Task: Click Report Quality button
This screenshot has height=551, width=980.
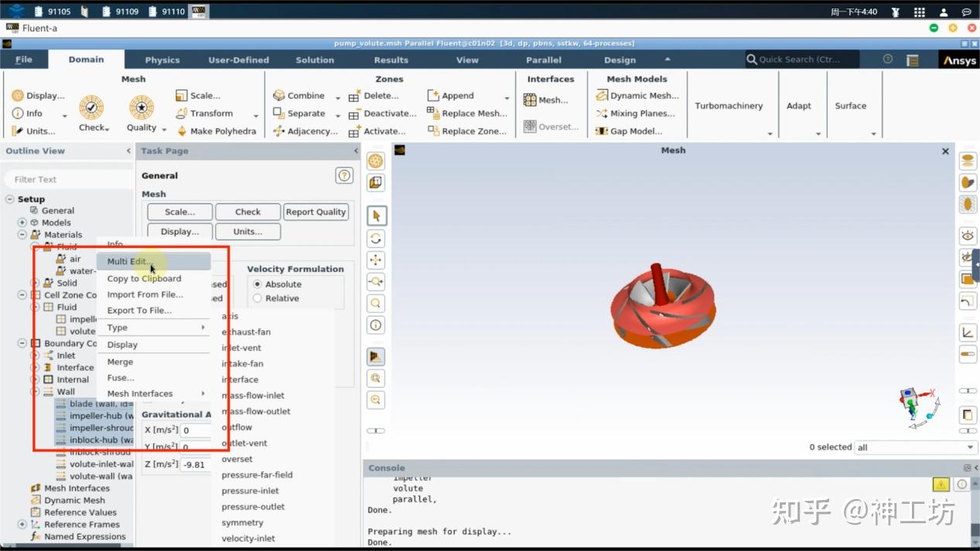Action: [x=316, y=212]
